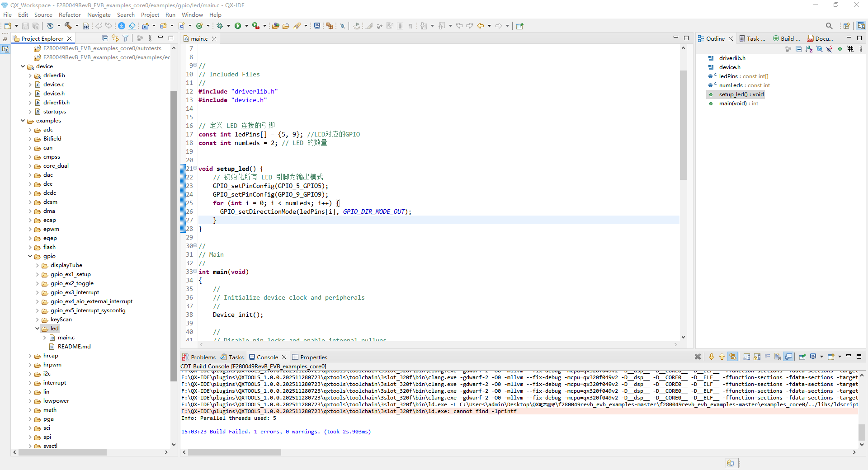Viewport: 868px width, 470px height.
Task: Toggle alphabetical sort in Outline
Action: pyautogui.click(x=809, y=49)
